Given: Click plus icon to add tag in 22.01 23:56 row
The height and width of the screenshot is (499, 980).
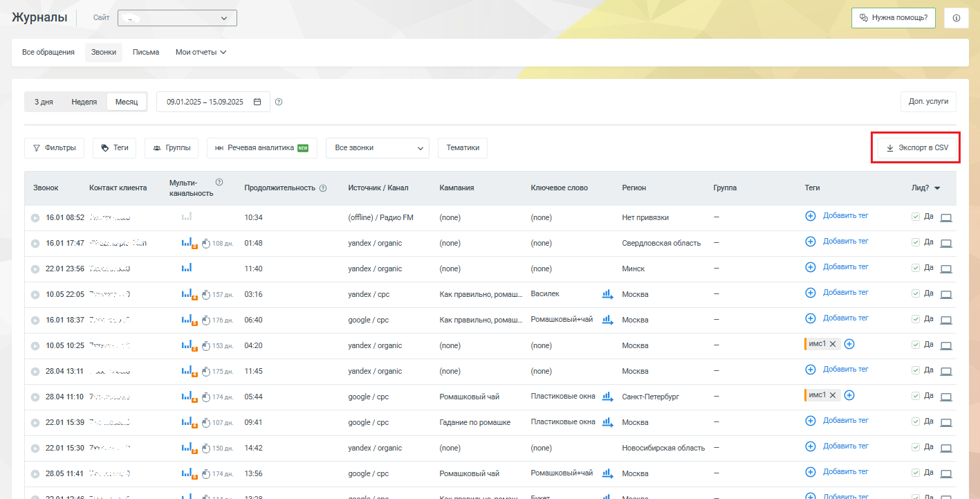Looking at the screenshot, I should [811, 267].
